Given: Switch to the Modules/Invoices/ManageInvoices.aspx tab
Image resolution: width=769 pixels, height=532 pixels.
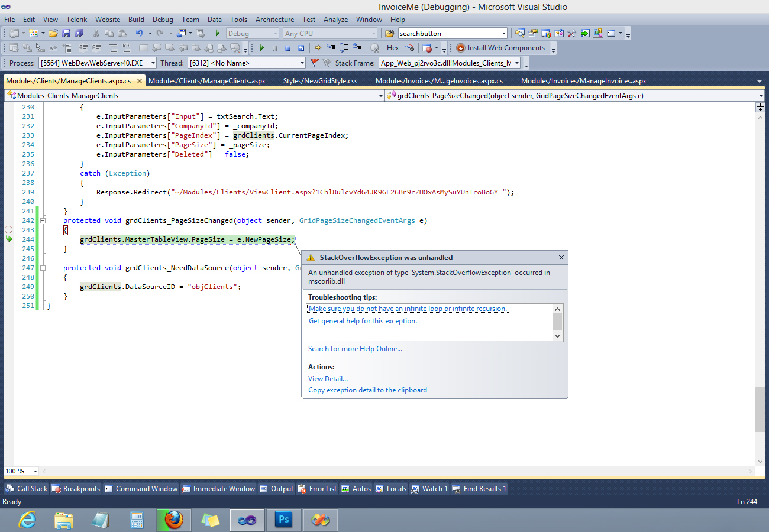Looking at the screenshot, I should [x=583, y=81].
